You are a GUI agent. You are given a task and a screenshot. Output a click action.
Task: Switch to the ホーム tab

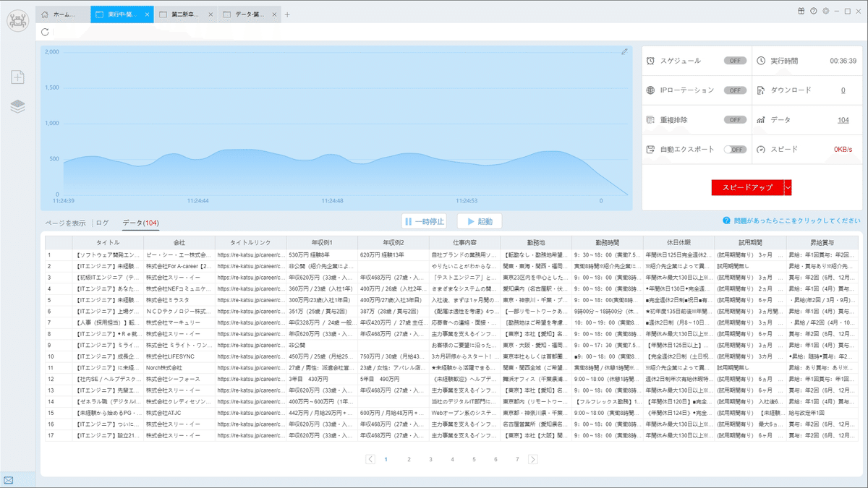64,14
